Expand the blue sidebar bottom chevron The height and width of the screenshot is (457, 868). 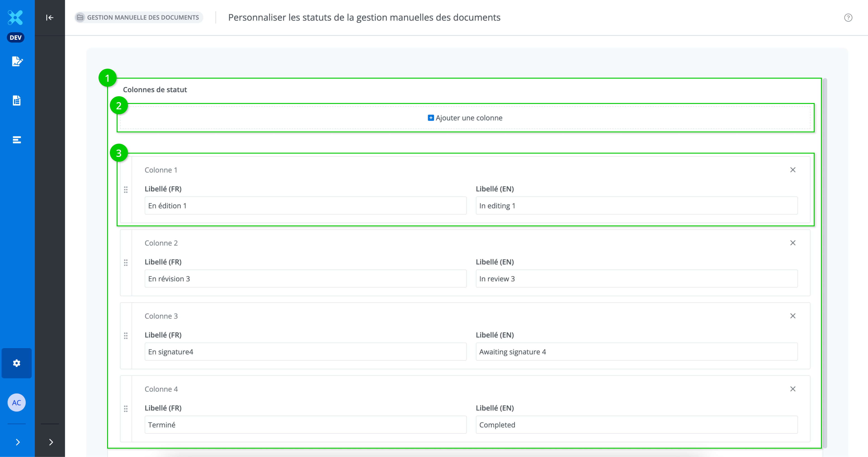(18, 442)
